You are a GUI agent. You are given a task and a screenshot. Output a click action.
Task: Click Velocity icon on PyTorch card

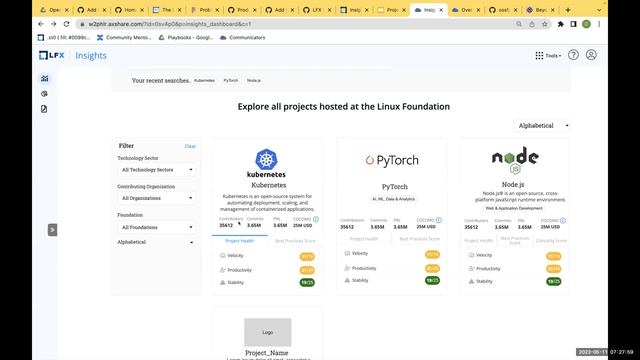(x=347, y=253)
